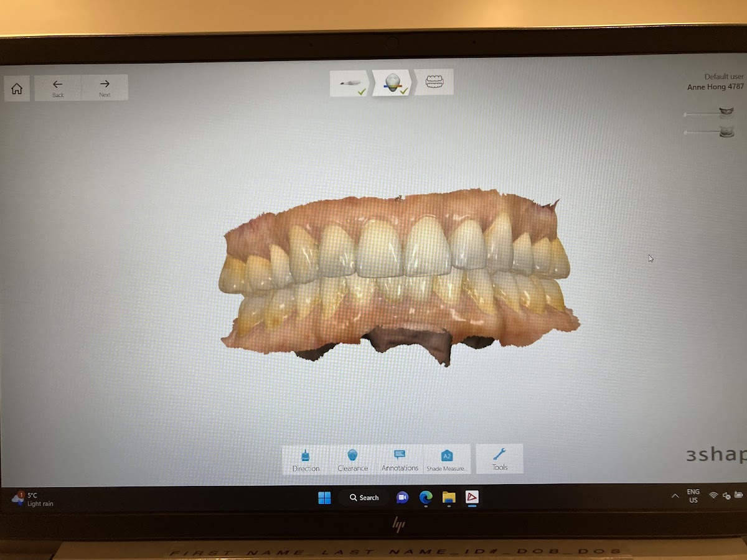Open the Clearance tool

coord(352,460)
